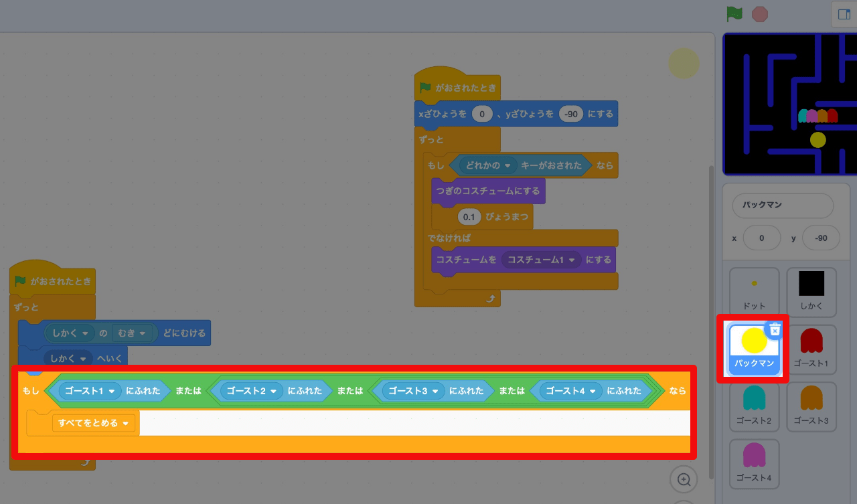Click the loop arrow of the costume forever block
857x504 pixels.
coord(491,299)
